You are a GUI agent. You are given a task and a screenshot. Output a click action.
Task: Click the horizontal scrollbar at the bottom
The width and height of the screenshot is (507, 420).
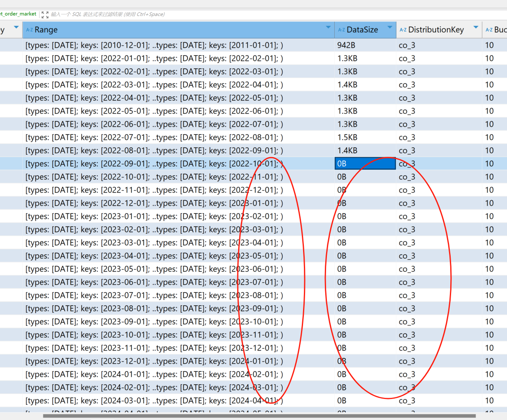pyautogui.click(x=259, y=416)
